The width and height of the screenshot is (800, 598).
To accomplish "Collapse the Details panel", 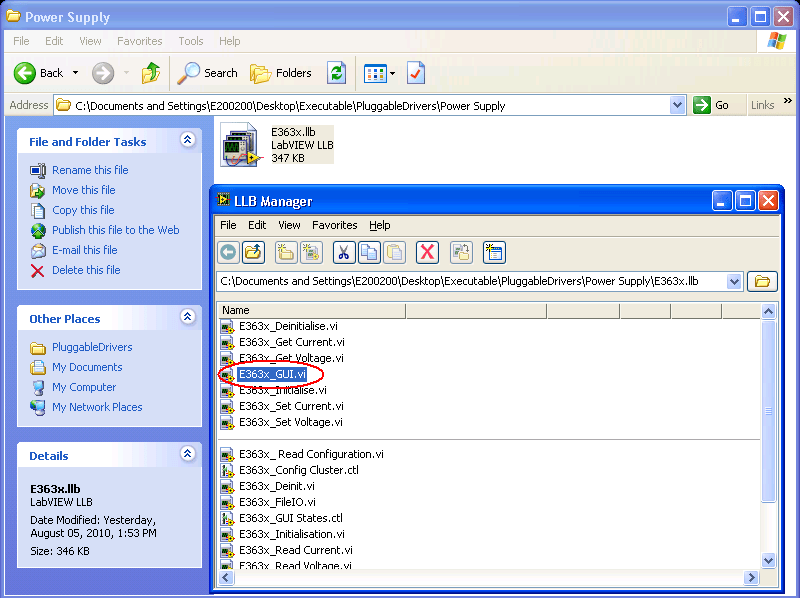I will point(188,453).
